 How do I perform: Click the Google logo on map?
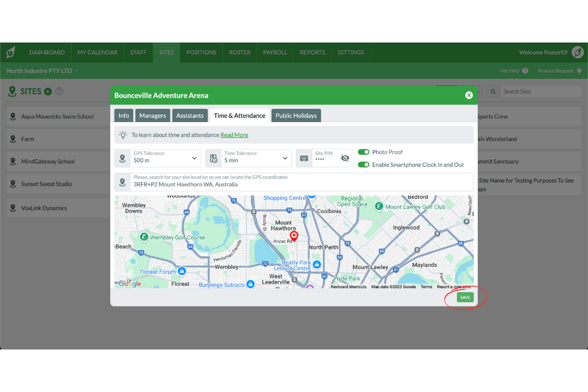click(x=130, y=284)
